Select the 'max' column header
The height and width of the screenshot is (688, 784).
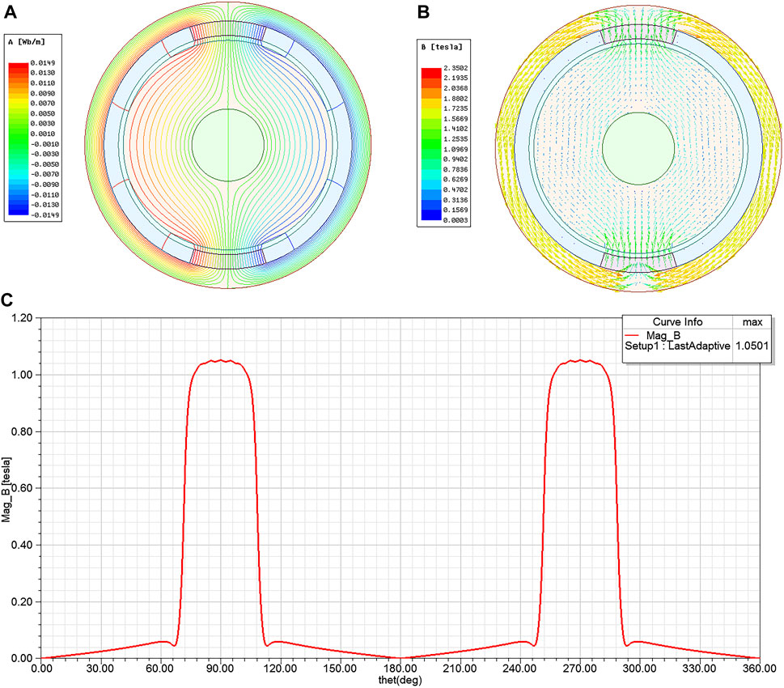pos(752,322)
